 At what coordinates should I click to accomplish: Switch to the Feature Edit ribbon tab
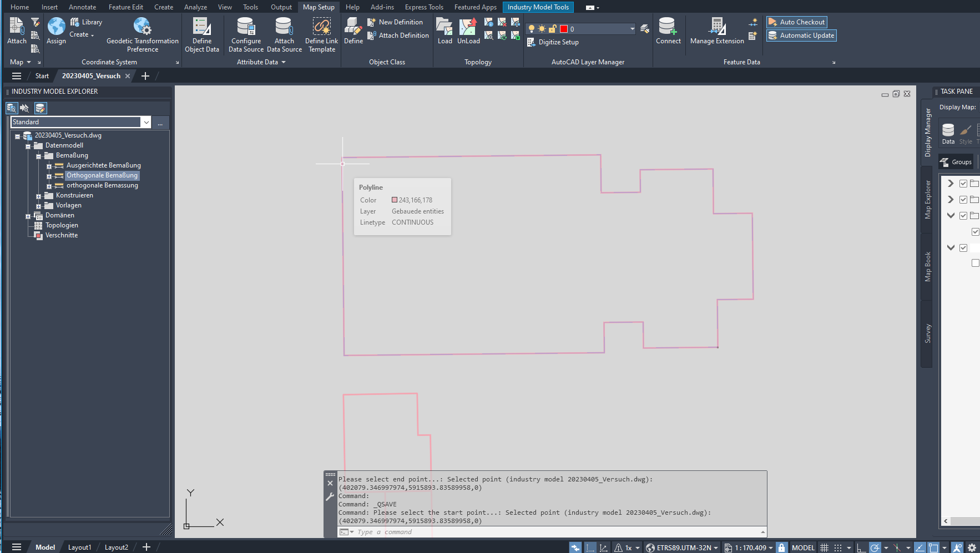tap(125, 7)
